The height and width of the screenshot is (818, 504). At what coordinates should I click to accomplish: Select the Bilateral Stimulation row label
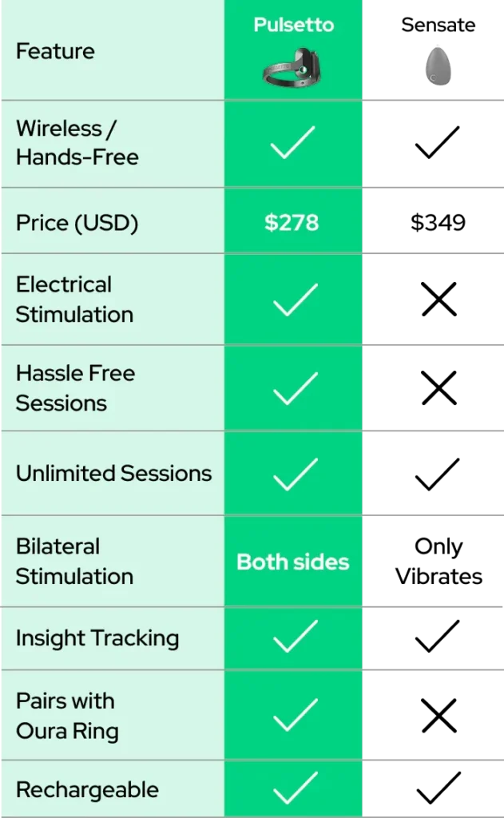(74, 562)
